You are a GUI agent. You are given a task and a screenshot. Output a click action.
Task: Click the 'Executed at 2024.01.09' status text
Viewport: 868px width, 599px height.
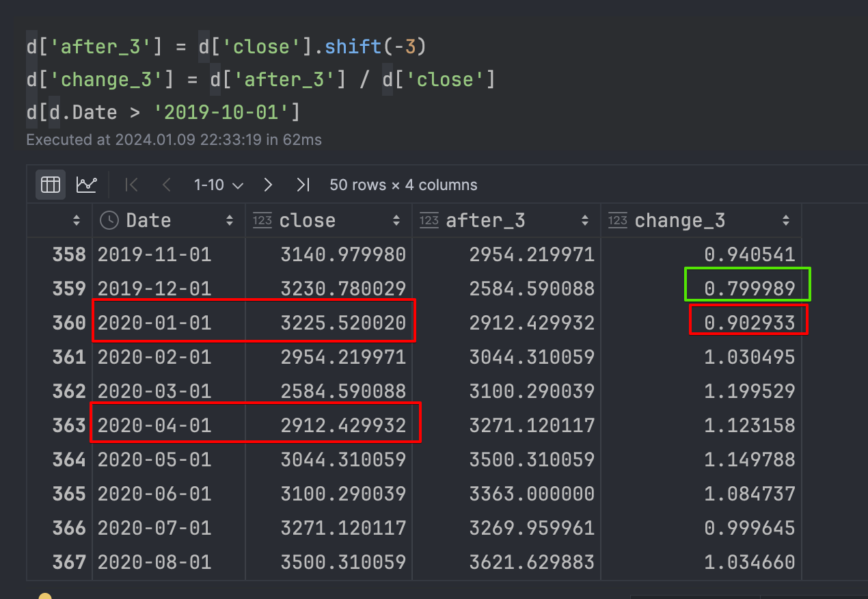pyautogui.click(x=174, y=139)
